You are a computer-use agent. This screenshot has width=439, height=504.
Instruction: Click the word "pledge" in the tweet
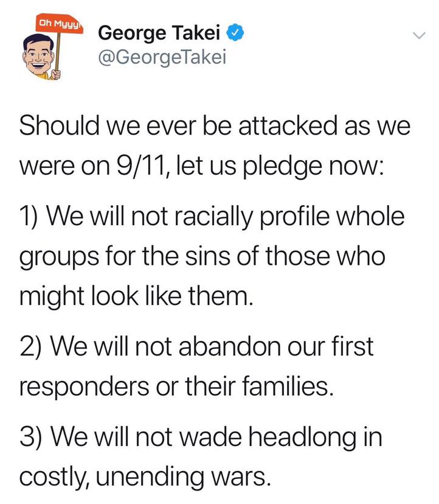click(x=282, y=167)
